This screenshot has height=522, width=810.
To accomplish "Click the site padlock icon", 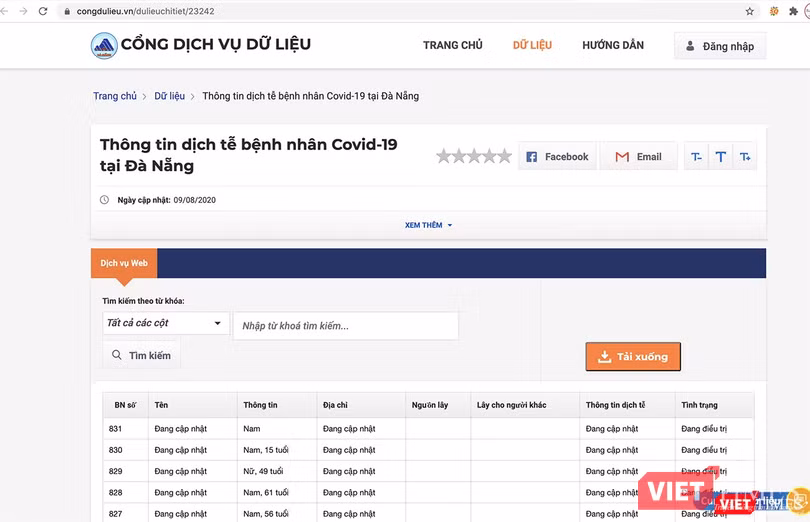I will tap(67, 11).
